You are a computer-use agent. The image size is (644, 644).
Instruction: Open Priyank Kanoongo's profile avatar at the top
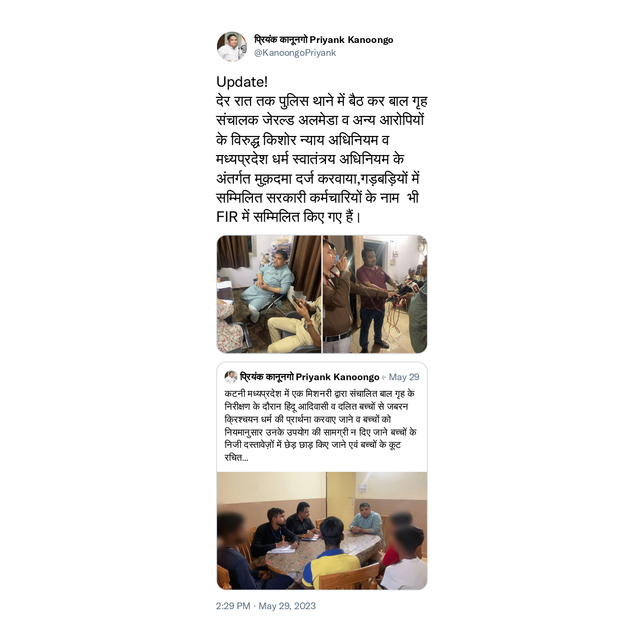tap(232, 46)
